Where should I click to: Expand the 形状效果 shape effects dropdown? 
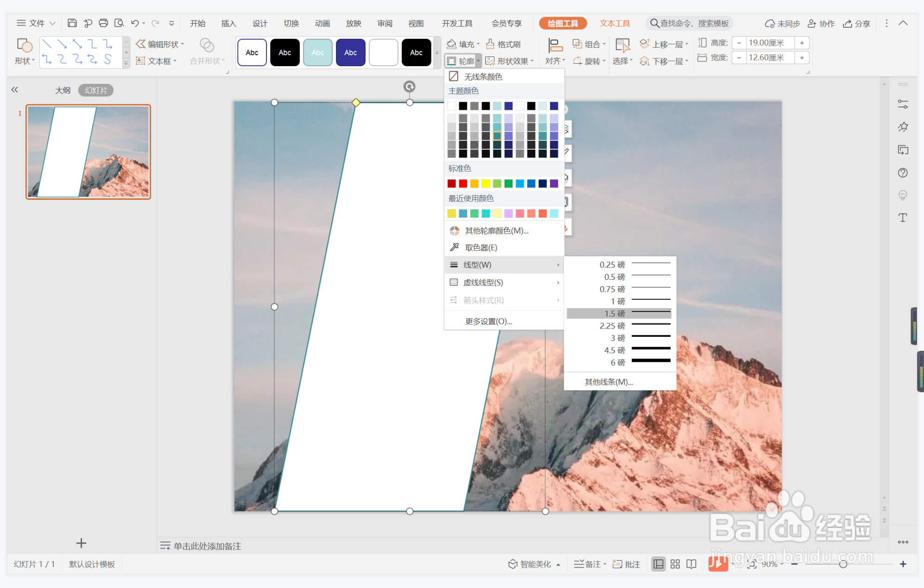(x=532, y=61)
